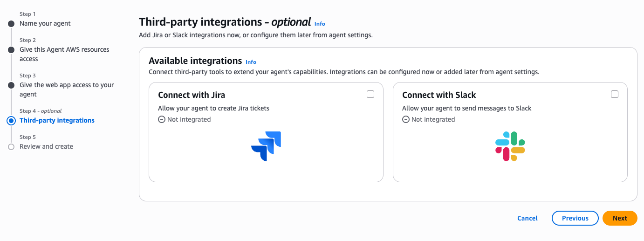
Task: Click the Step 2 filled circle marker
Action: (x=12, y=50)
